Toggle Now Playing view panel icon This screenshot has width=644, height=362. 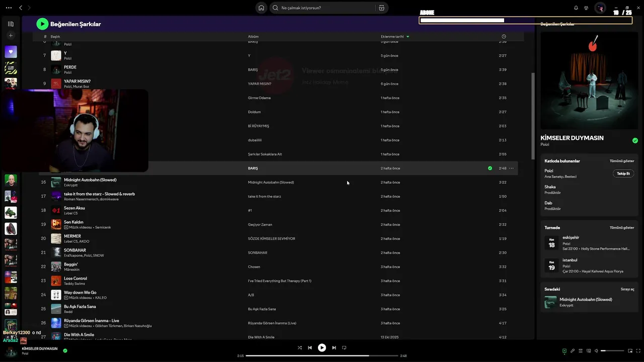[x=565, y=350]
